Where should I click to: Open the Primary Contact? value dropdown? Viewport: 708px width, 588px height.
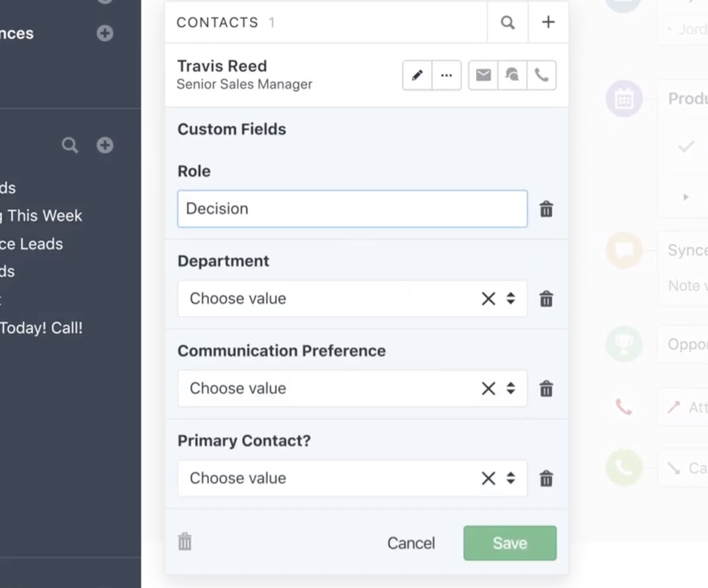[x=511, y=478]
